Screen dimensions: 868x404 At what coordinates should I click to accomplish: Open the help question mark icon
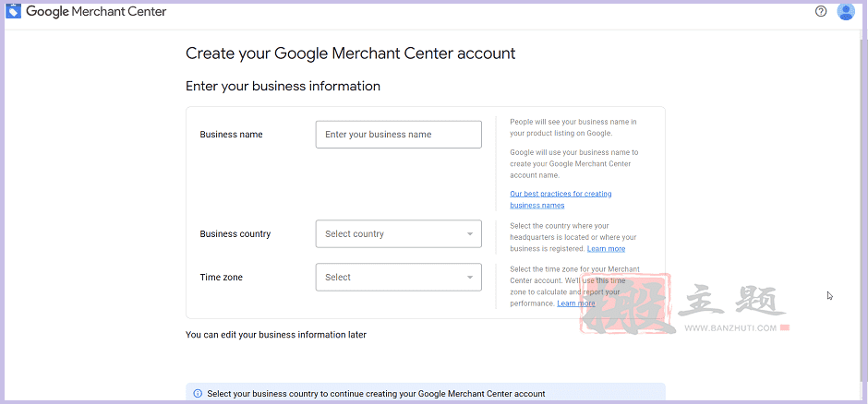coord(821,11)
